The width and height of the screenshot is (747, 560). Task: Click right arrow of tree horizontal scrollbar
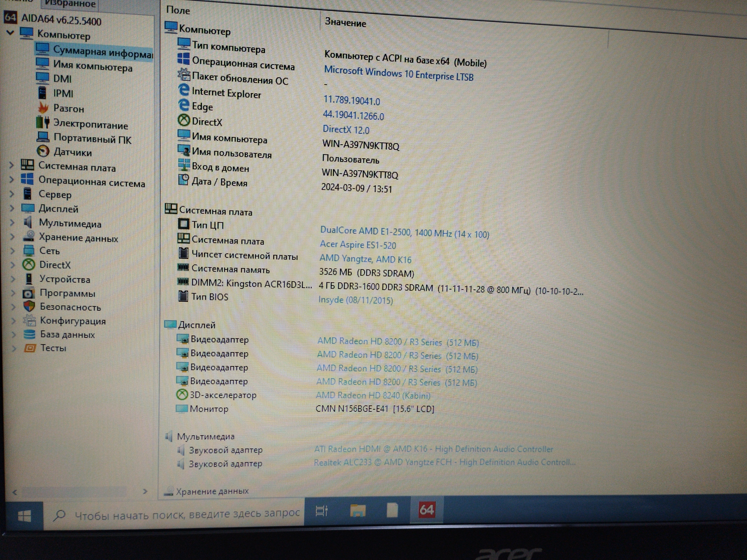coord(145,491)
